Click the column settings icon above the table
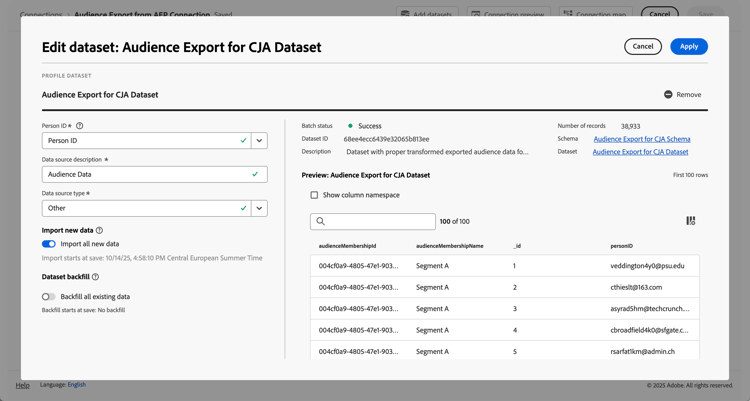 click(690, 221)
